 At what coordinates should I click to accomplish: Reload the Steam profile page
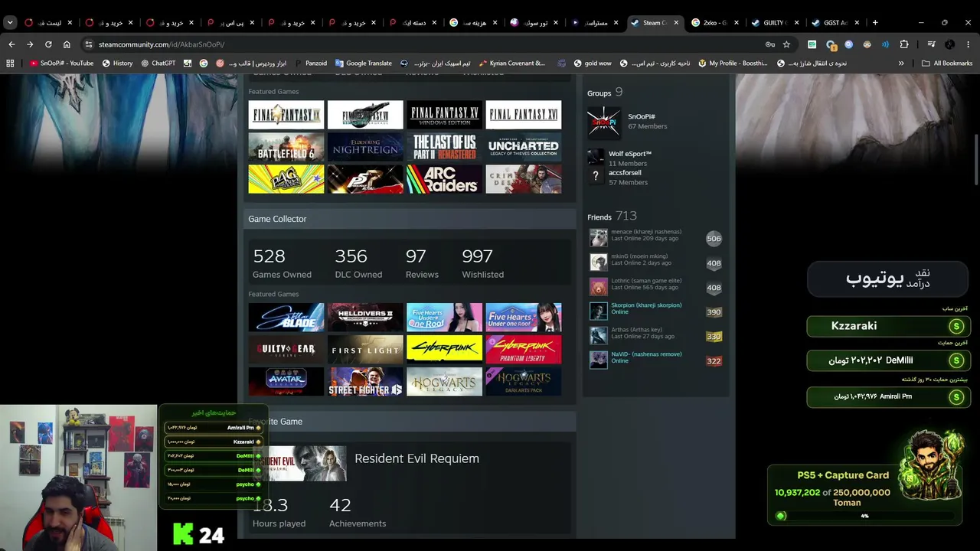click(48, 44)
